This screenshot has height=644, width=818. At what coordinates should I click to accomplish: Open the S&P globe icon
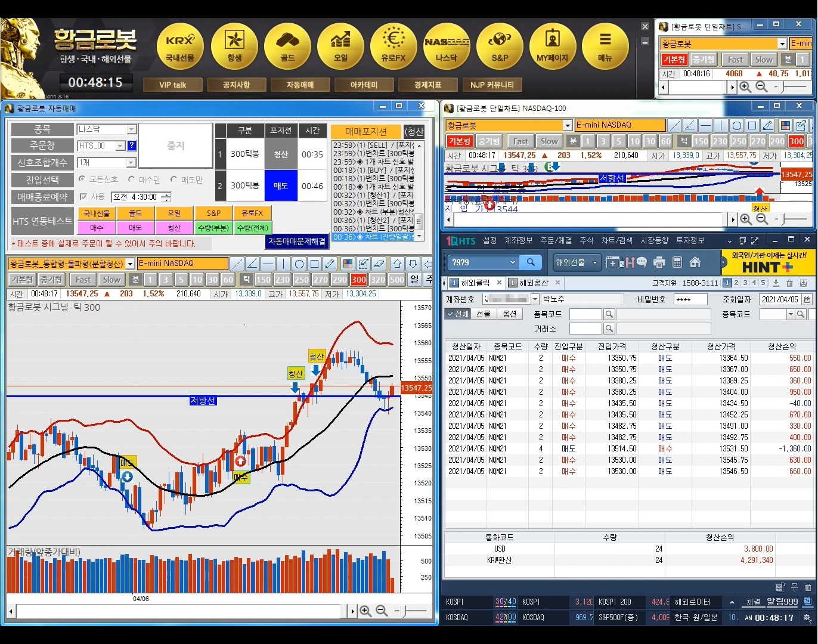coord(500,47)
